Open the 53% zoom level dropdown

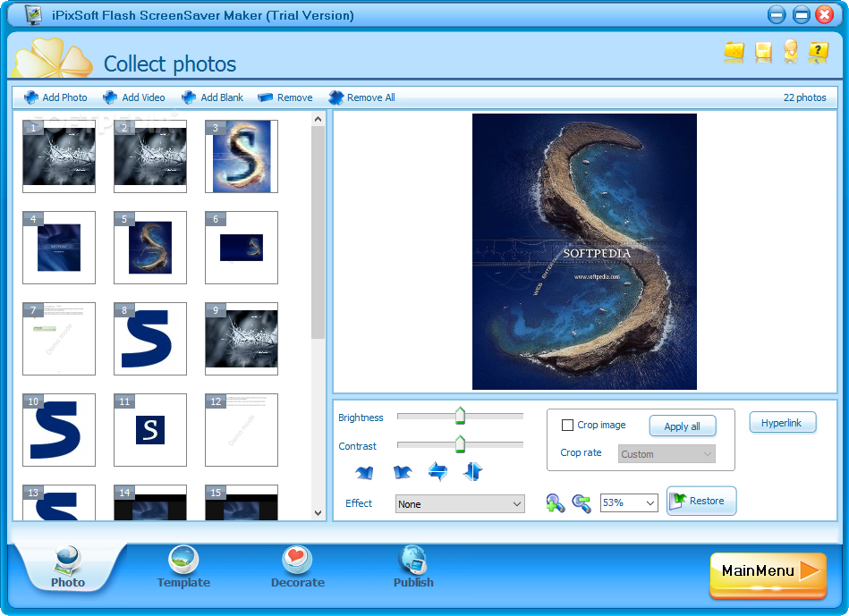pyautogui.click(x=629, y=502)
